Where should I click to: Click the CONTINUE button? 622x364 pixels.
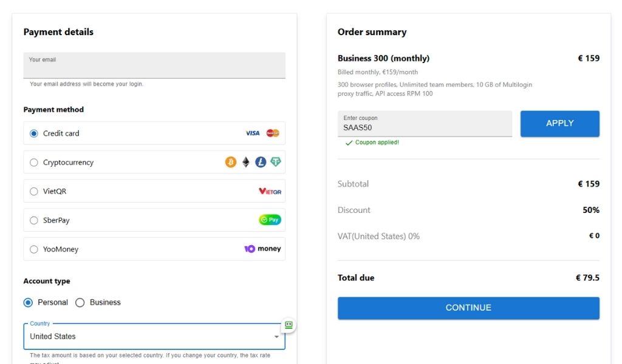click(x=468, y=308)
